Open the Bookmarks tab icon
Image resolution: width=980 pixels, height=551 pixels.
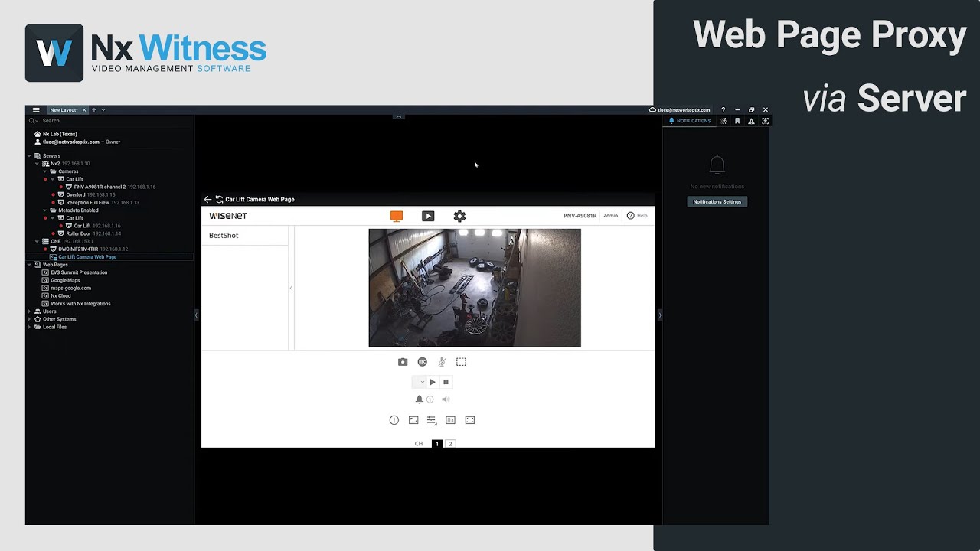[x=737, y=121]
